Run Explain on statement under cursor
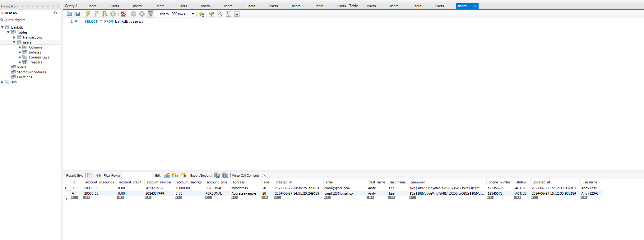Viewport: 644px width, 240px height. click(105, 14)
